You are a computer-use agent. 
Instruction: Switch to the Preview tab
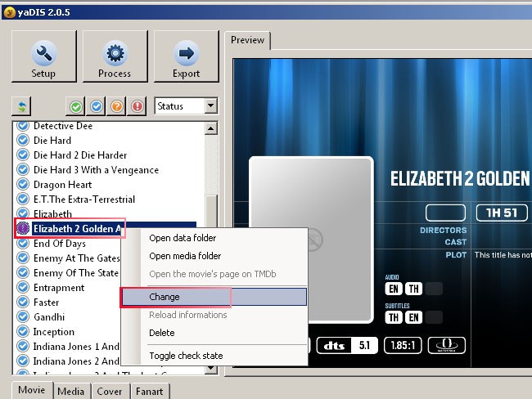click(x=247, y=40)
